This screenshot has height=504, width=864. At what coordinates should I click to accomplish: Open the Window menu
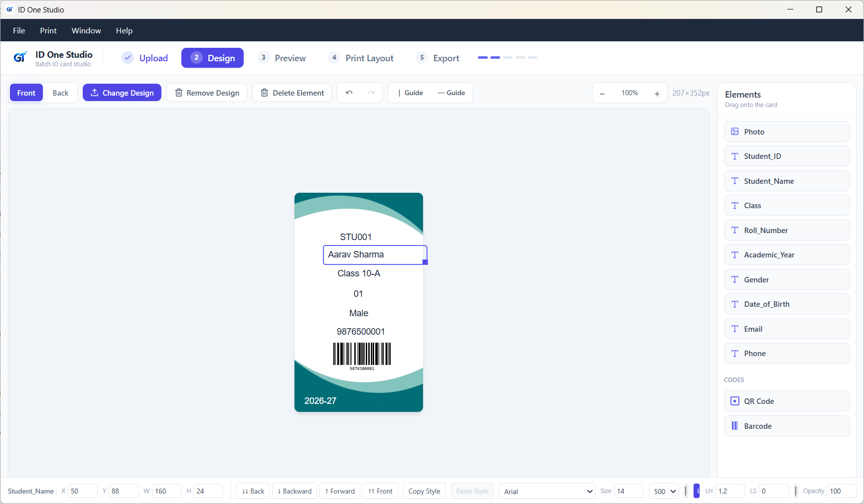click(86, 30)
